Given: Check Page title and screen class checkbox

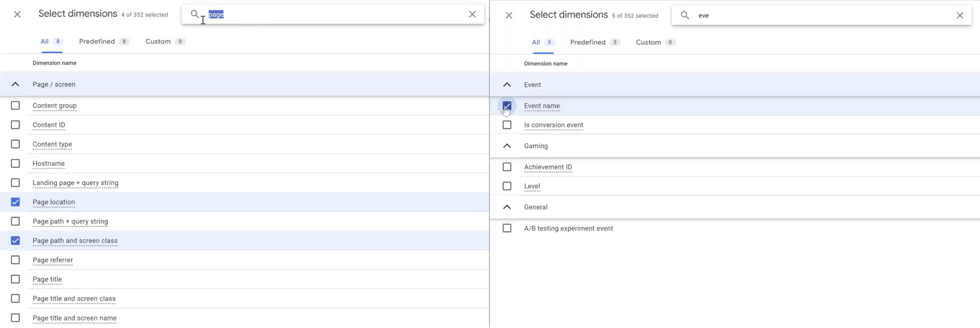Looking at the screenshot, I should 15,298.
